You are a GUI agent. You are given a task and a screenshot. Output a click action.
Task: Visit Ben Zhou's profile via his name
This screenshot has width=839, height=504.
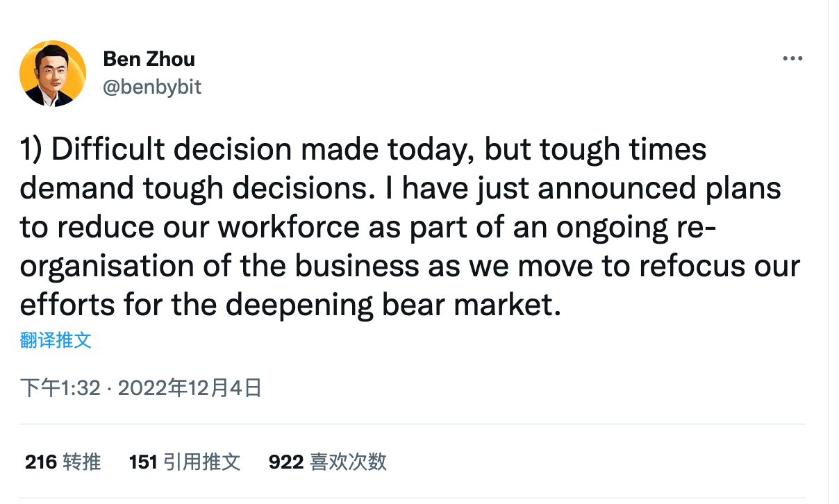(x=149, y=59)
